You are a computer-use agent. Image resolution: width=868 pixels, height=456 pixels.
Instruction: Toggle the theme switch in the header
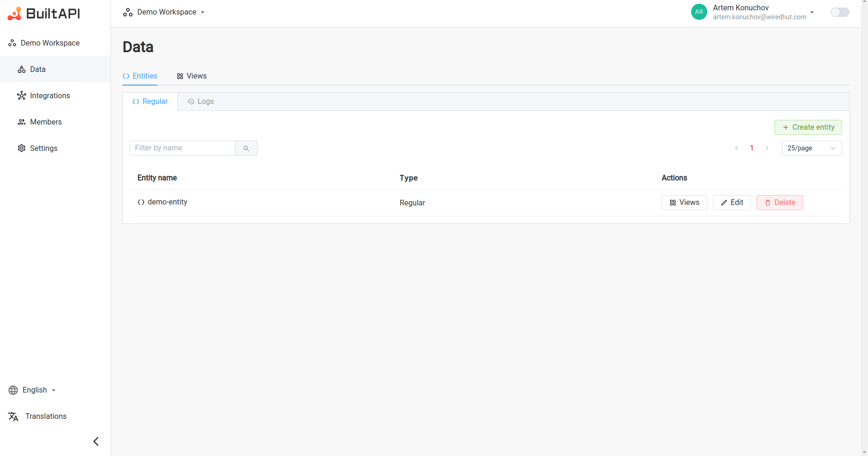tap(840, 12)
